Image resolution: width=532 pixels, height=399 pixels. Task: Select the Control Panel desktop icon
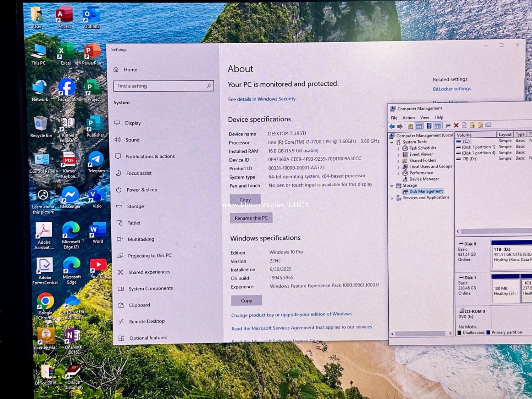(x=42, y=163)
